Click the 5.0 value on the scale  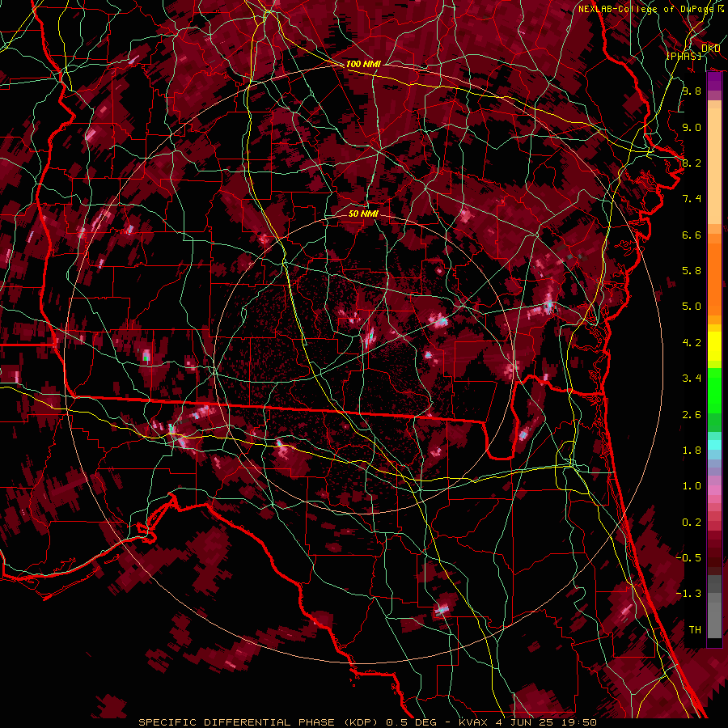point(692,307)
